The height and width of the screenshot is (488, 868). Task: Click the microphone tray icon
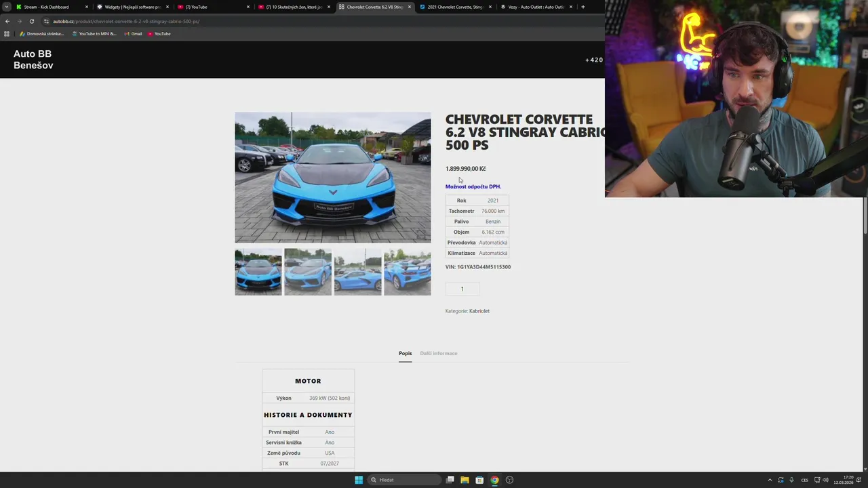pyautogui.click(x=791, y=480)
